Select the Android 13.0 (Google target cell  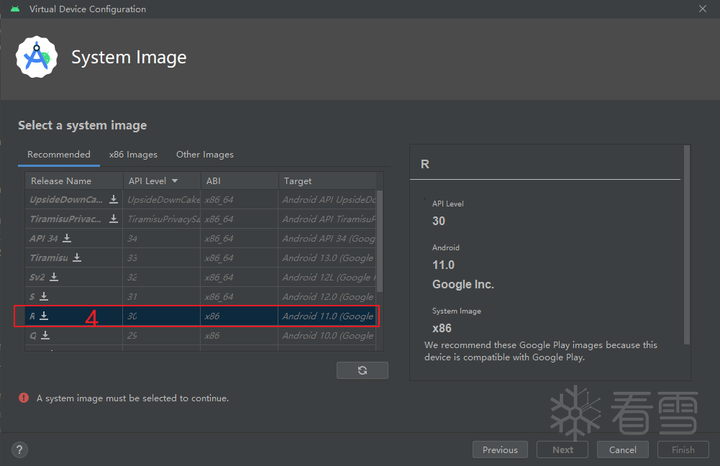(328, 258)
